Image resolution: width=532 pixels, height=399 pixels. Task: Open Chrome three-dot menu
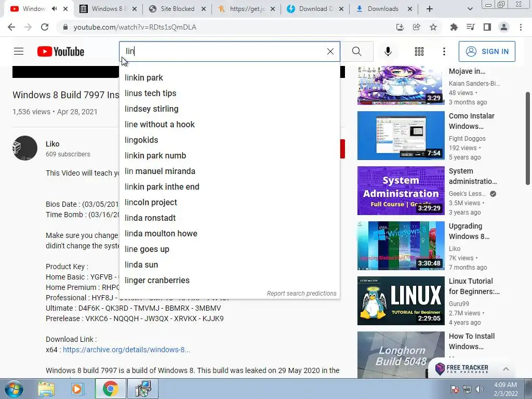(x=521, y=27)
